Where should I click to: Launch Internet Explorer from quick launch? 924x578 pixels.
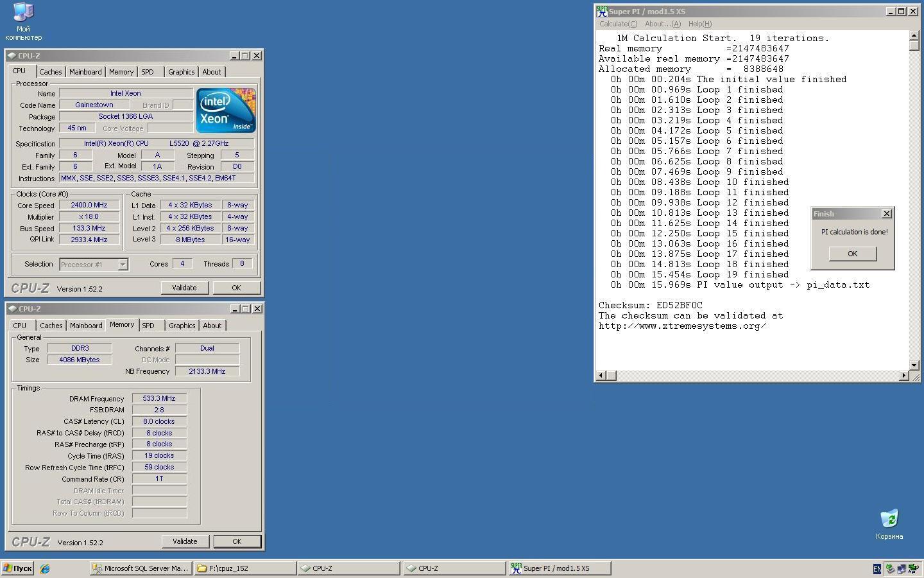pos(45,568)
